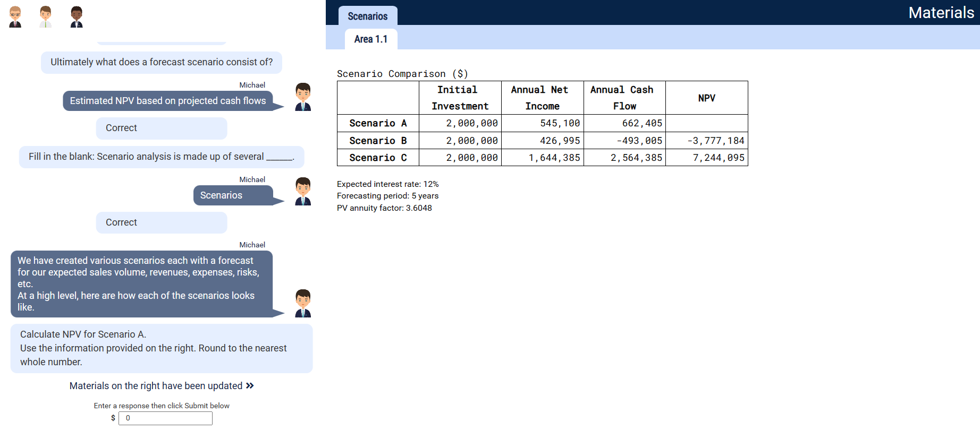Click the 'Michael' name above the Scenarios answer
Image resolution: width=980 pixels, height=430 pixels.
252,179
